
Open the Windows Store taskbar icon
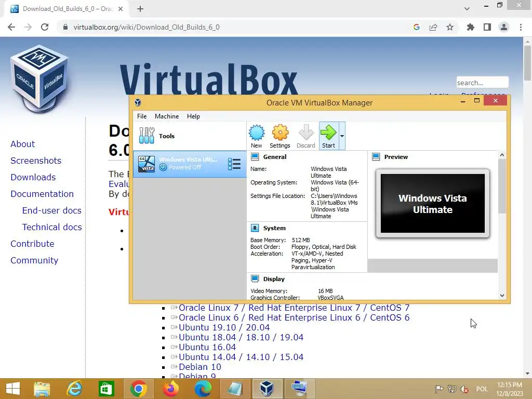106,389
